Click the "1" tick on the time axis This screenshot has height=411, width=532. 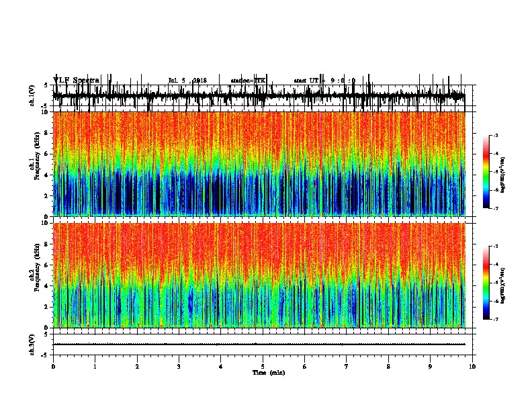point(95,367)
